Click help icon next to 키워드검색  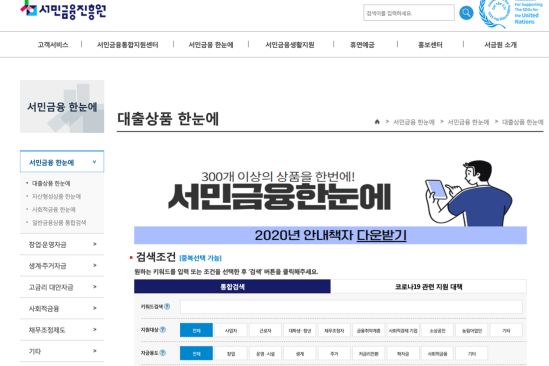(x=167, y=306)
